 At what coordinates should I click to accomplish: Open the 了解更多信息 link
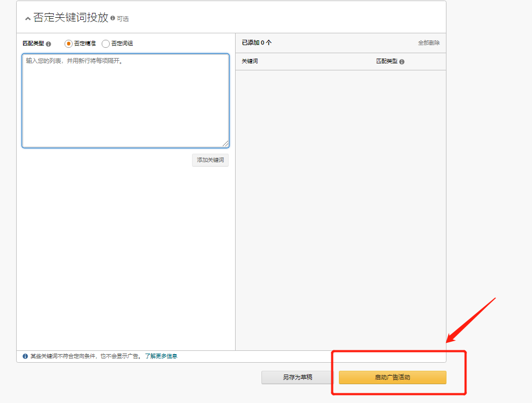pyautogui.click(x=161, y=356)
